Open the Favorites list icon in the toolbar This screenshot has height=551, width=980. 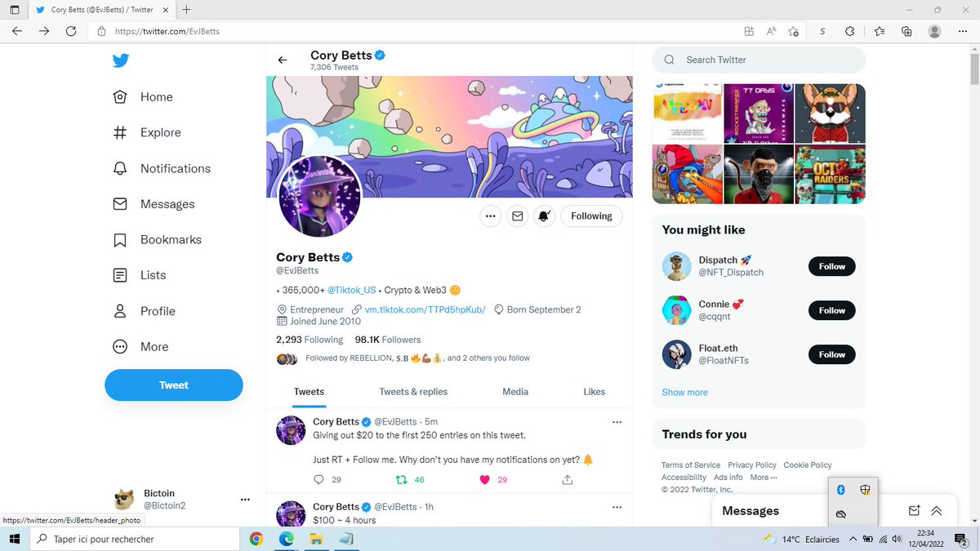[879, 31]
